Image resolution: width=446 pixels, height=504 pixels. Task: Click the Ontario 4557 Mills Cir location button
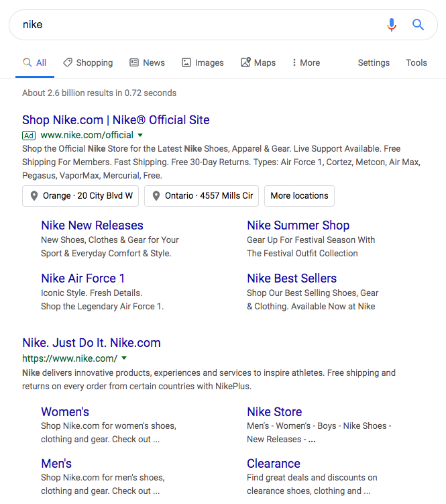pyautogui.click(x=201, y=196)
